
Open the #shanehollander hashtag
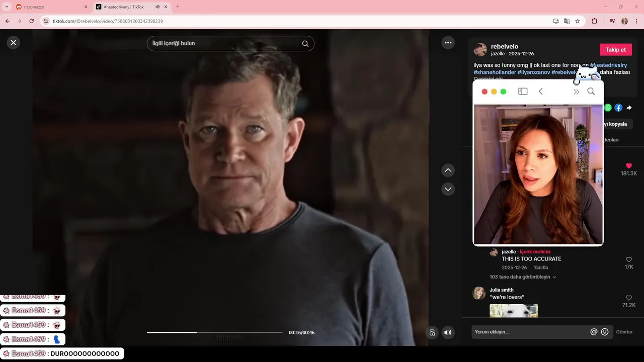coord(495,72)
